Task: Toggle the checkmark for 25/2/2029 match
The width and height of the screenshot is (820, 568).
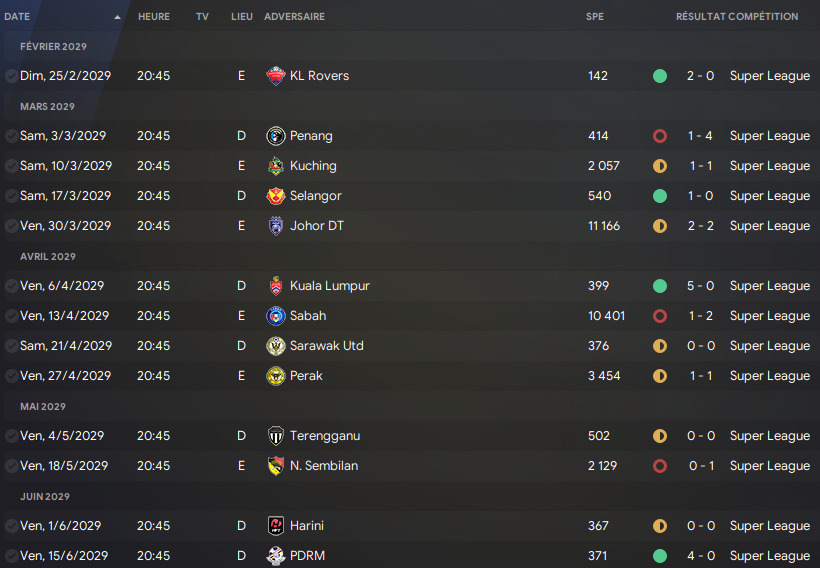Action: pos(11,76)
